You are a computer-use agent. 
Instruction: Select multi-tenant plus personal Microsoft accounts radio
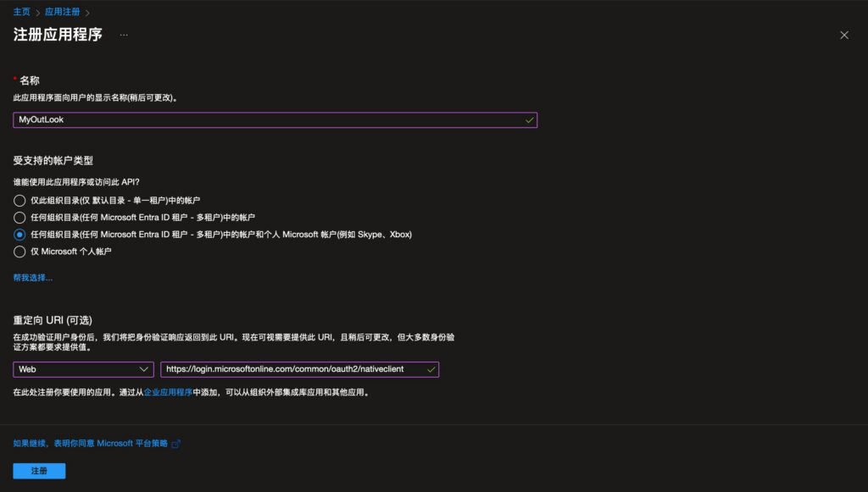click(x=19, y=235)
